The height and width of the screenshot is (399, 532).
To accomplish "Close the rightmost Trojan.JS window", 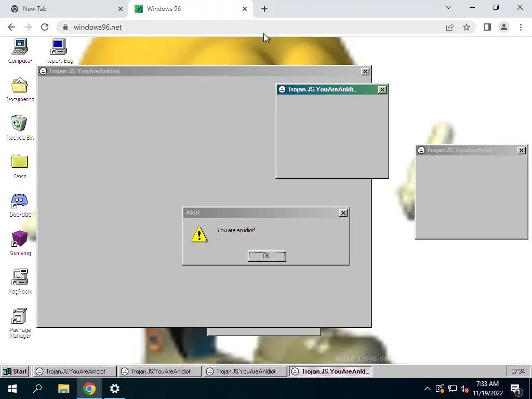I will (522, 150).
